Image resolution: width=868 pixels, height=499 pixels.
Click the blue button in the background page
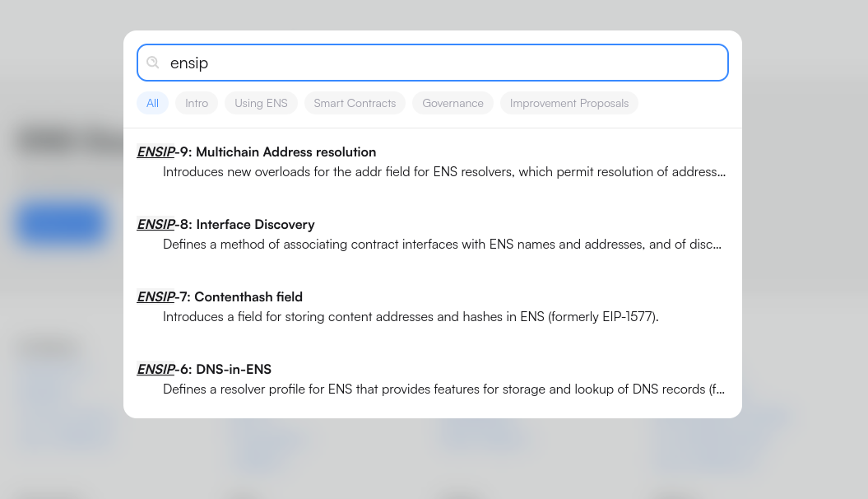click(x=60, y=224)
